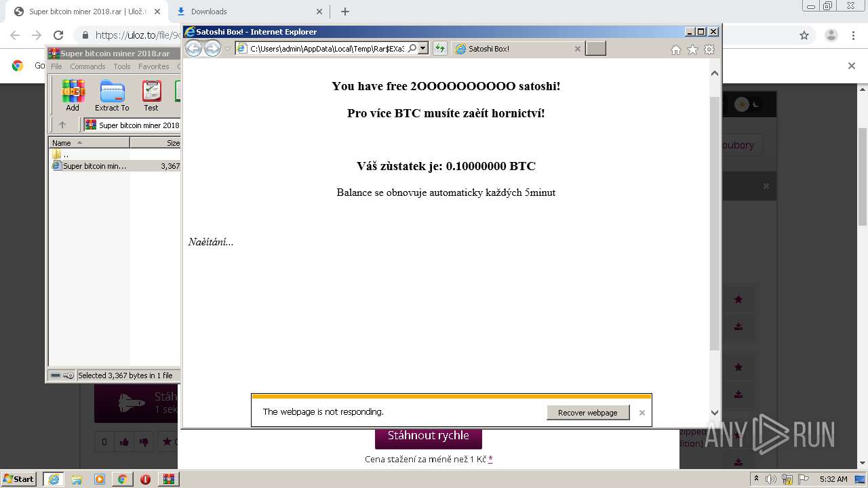Toggle the dark mode switch on Ulož.to

pyautogui.click(x=748, y=104)
